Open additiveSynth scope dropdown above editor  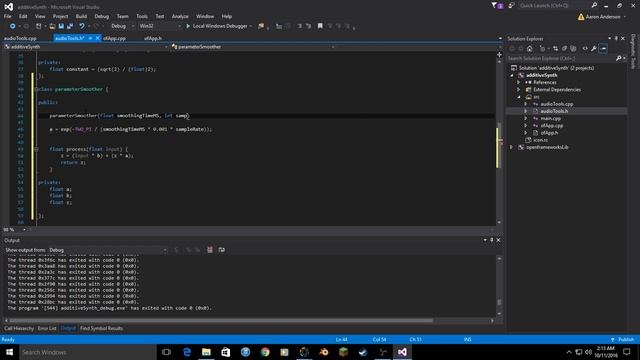pos(86,47)
